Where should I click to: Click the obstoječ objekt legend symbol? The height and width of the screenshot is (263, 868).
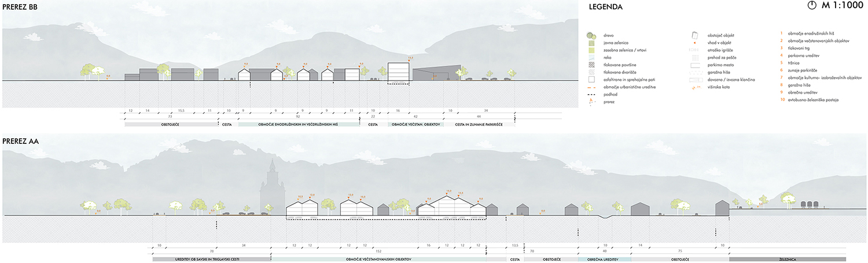(x=696, y=35)
